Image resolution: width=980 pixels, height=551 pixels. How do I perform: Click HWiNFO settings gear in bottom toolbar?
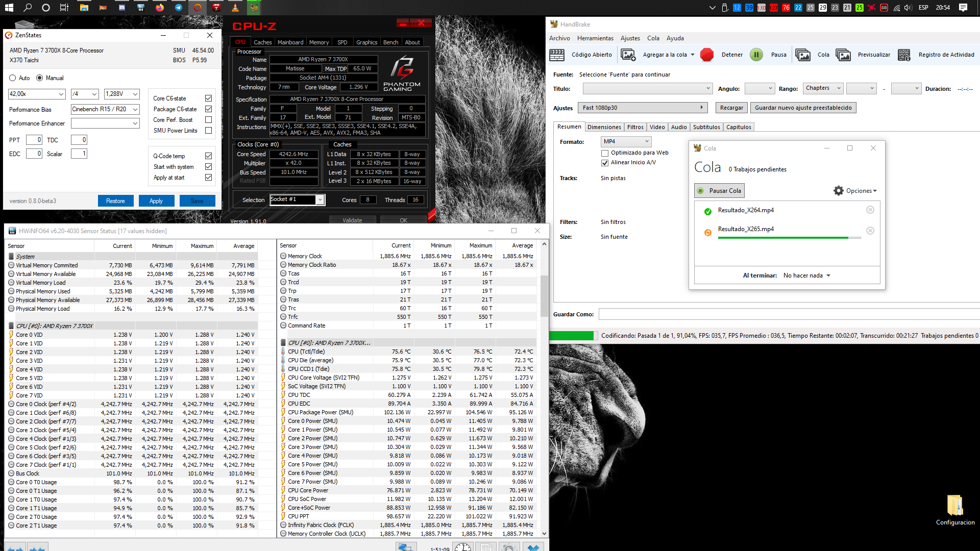coord(509,547)
